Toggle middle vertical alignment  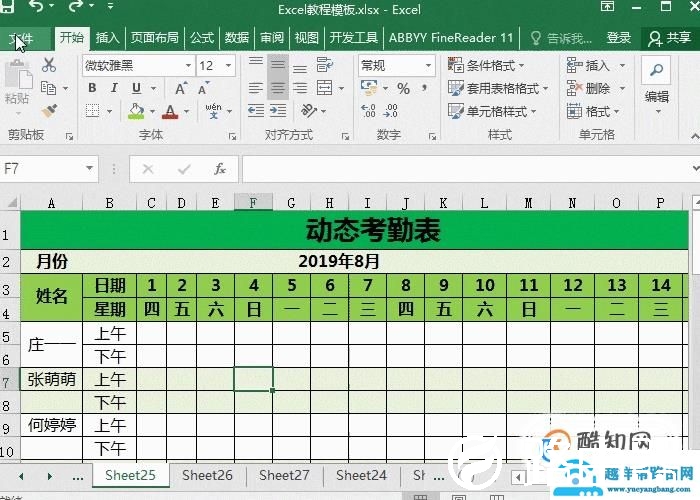pyautogui.click(x=278, y=65)
